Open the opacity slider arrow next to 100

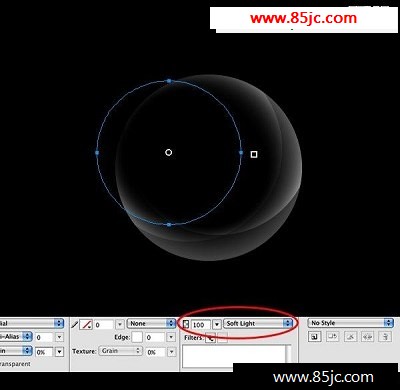point(217,324)
